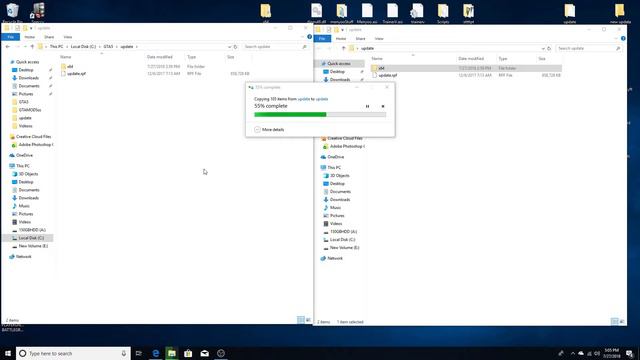Select the Scripts folder on desktop
This screenshot has width=640, height=360.
tap(443, 13)
